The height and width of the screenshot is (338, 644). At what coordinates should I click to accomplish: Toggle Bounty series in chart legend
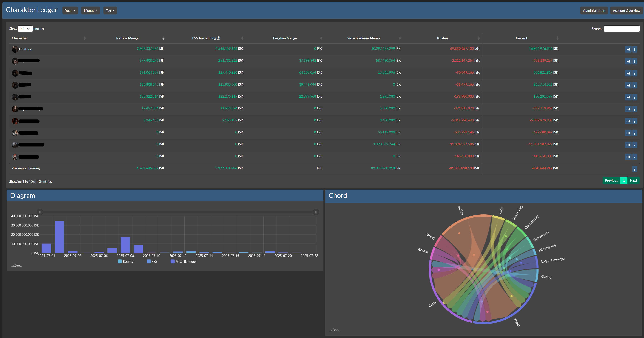(126, 262)
